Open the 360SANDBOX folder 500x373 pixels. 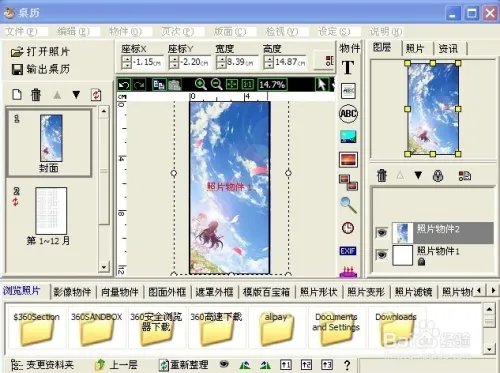coord(96,328)
